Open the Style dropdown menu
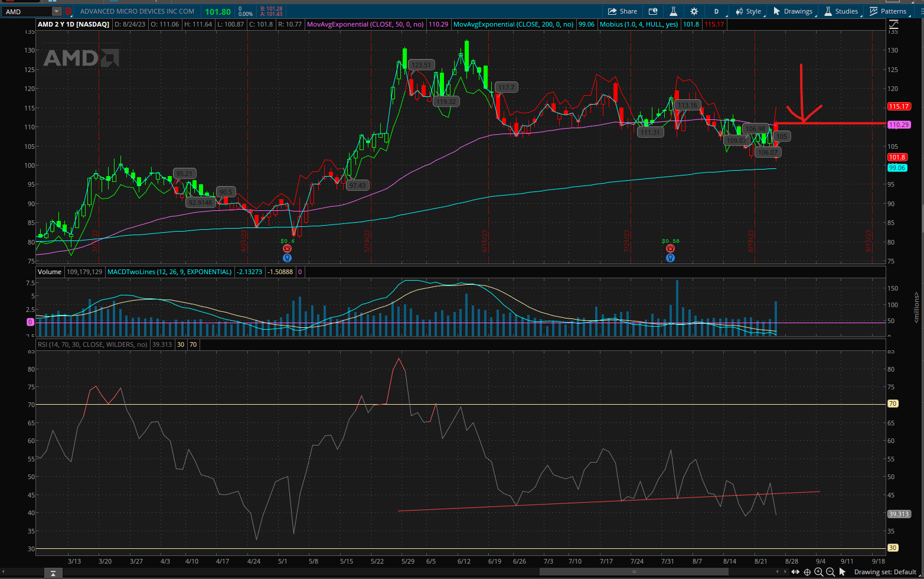Viewport: 924px width, 579px height. [x=748, y=11]
